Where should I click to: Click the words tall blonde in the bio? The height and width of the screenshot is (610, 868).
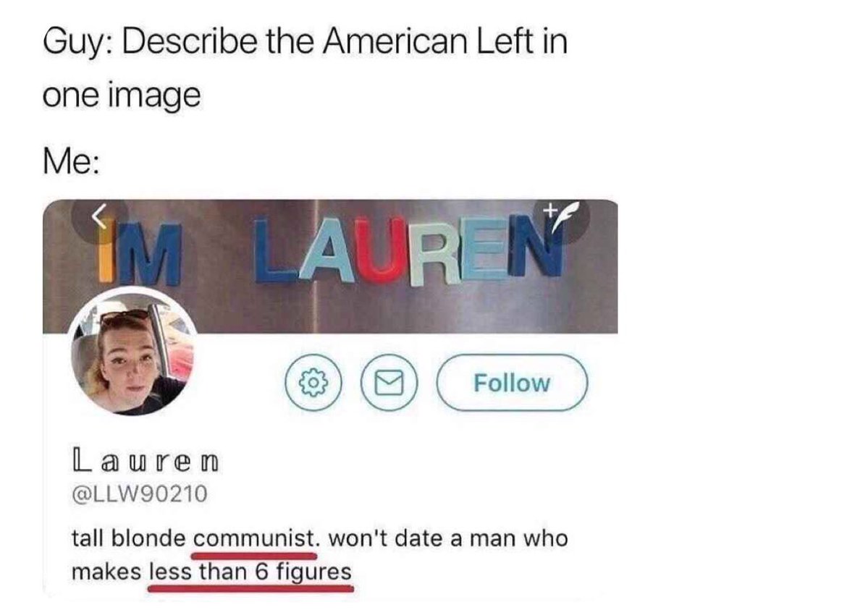coord(128,538)
